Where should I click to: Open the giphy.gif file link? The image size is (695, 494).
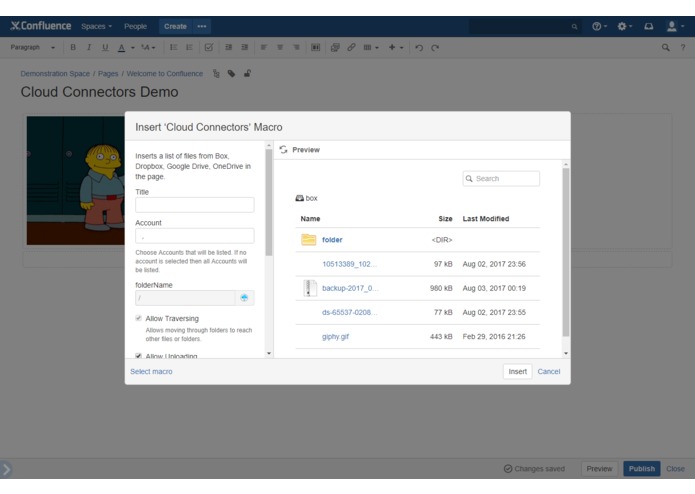pyautogui.click(x=335, y=336)
